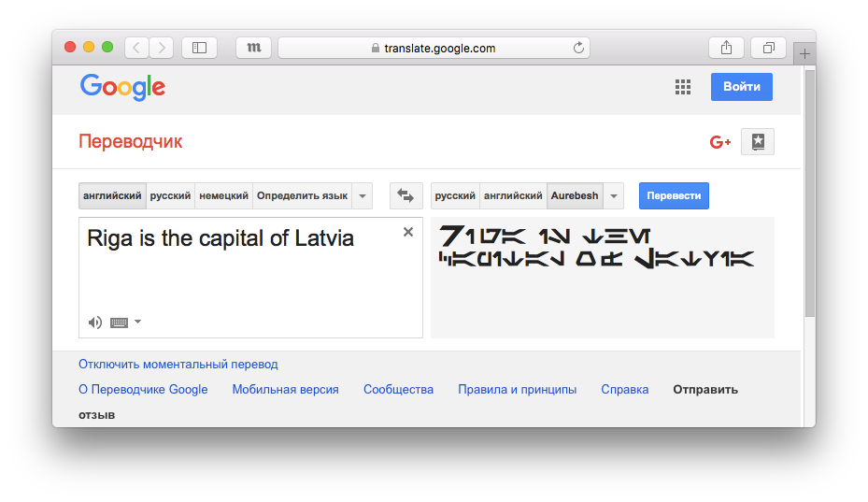Select Aurebesh as target language
The width and height of the screenshot is (868, 502).
tap(575, 196)
